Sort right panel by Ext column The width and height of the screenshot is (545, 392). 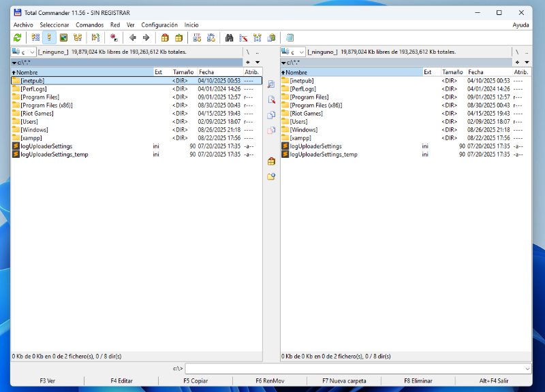(x=432, y=72)
